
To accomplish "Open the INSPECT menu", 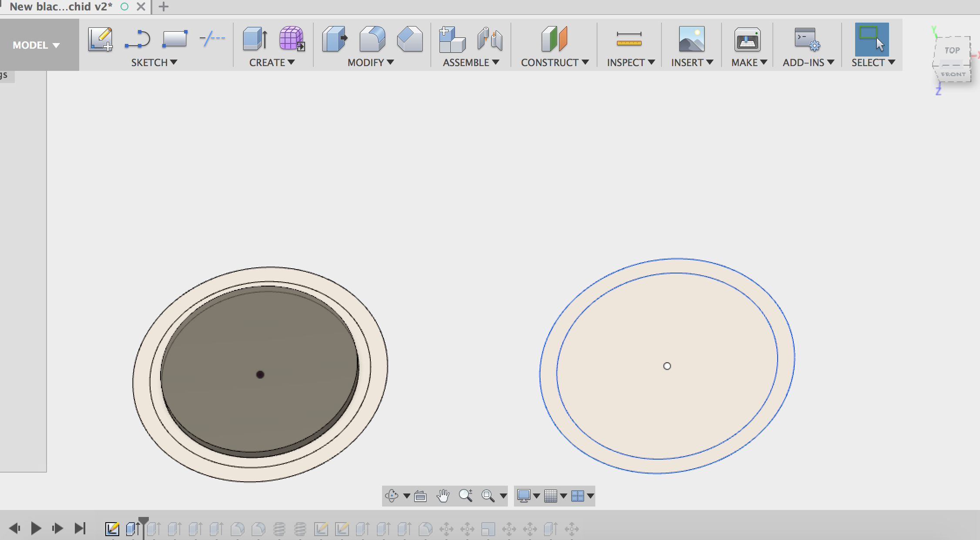I will (x=631, y=63).
